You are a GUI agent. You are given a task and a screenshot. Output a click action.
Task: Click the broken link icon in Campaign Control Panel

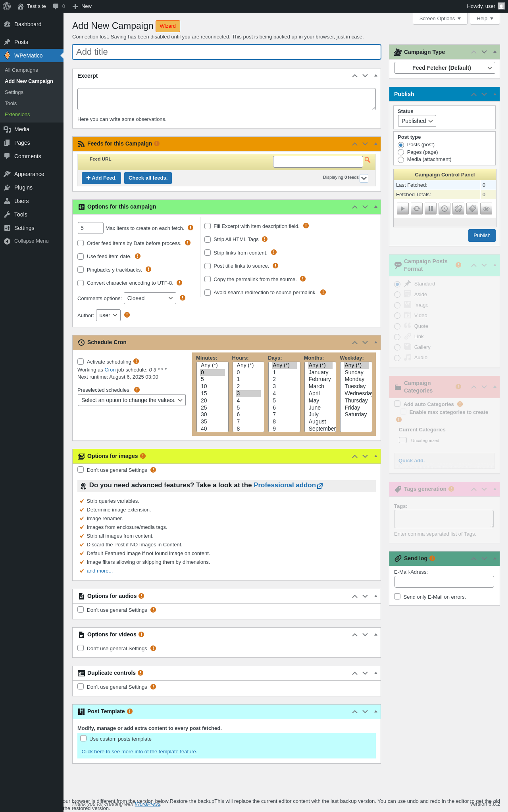[458, 208]
